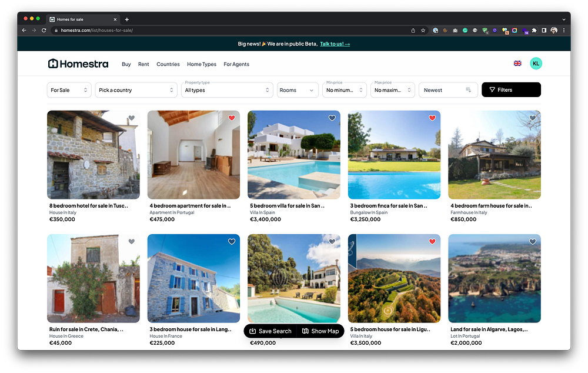Click the browser address bar URL
Viewport: 588px width, 373px height.
(x=97, y=31)
